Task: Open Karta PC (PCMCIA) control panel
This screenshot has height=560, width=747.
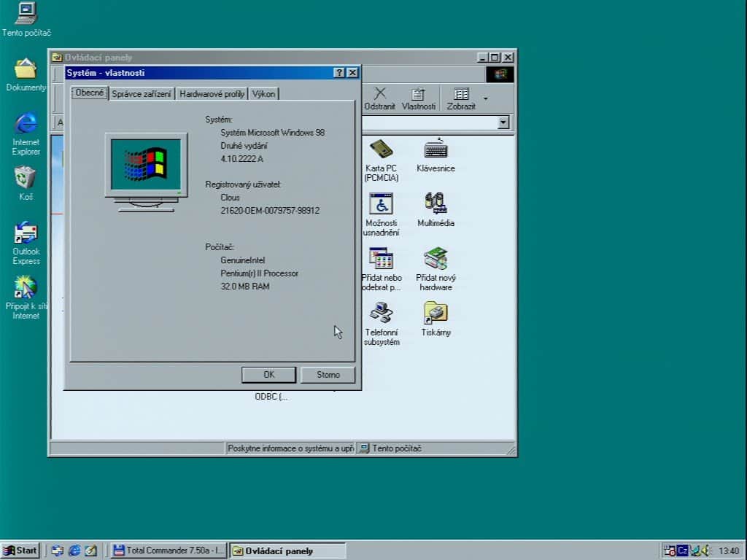Action: [381, 160]
